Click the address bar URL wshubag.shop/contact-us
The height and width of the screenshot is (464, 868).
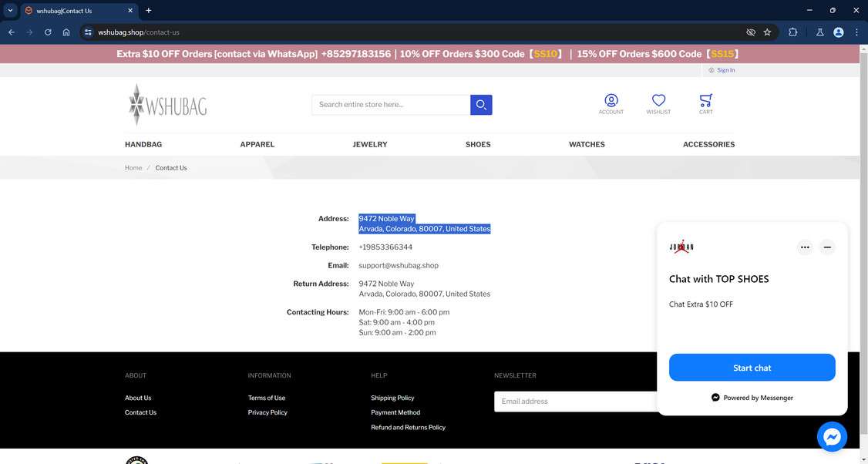tap(139, 32)
